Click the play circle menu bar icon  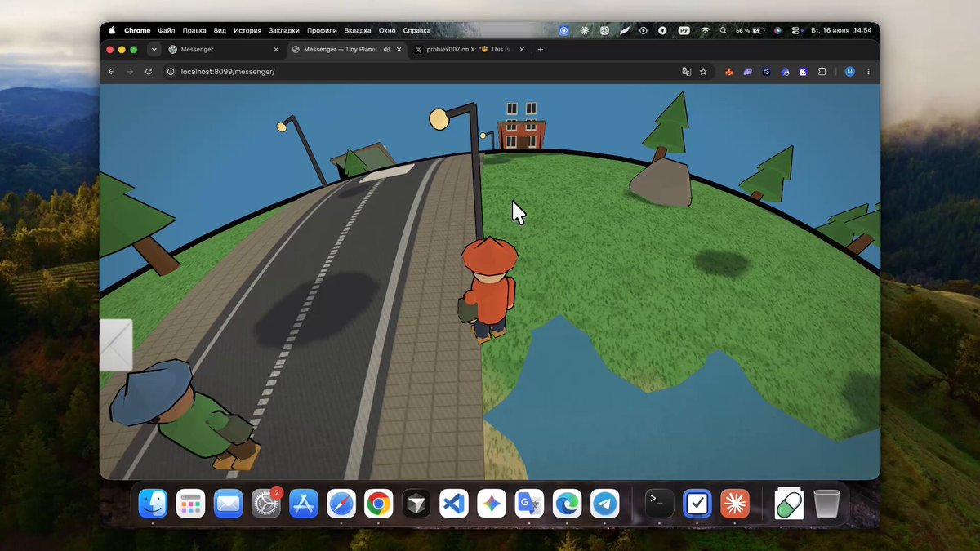coord(644,30)
